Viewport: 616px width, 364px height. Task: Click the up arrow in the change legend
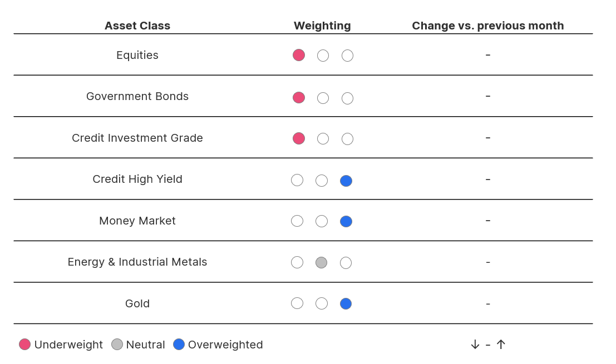tap(501, 345)
